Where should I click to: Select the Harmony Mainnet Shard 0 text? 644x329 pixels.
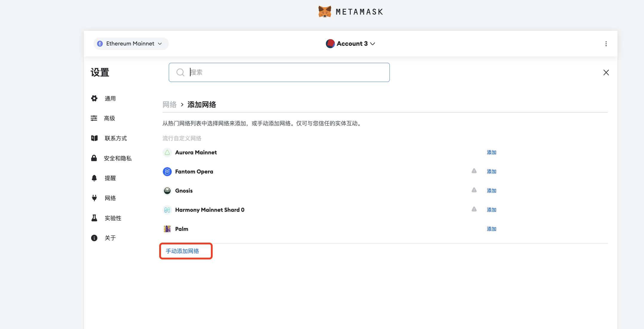coord(210,210)
